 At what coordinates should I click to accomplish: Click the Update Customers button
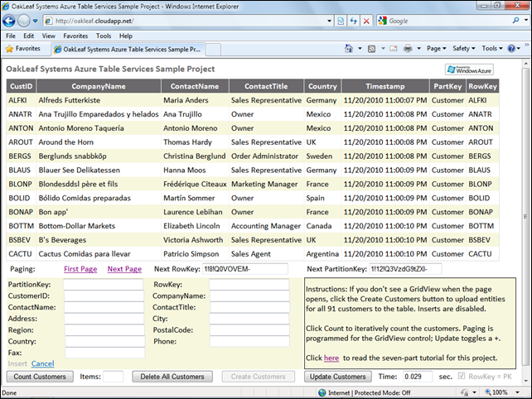pyautogui.click(x=337, y=377)
